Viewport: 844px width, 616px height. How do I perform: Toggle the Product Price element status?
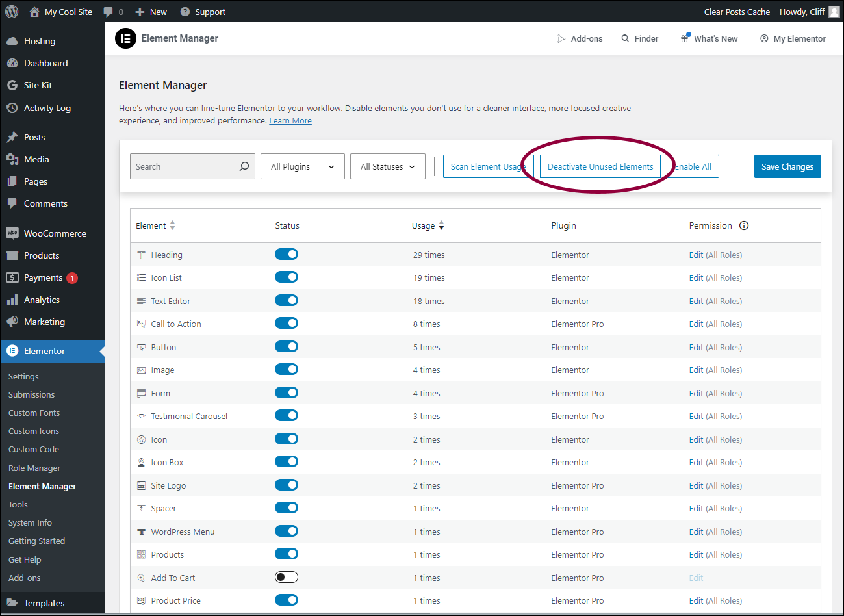pyautogui.click(x=287, y=600)
